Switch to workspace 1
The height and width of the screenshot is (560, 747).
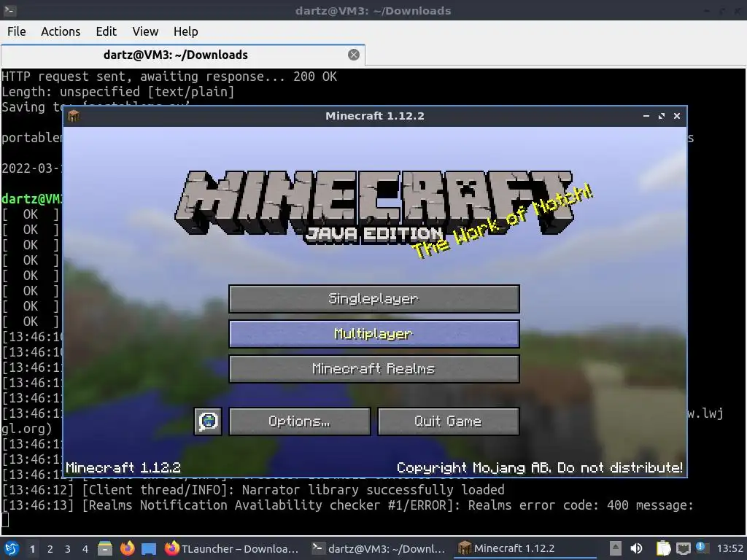pos(32,549)
